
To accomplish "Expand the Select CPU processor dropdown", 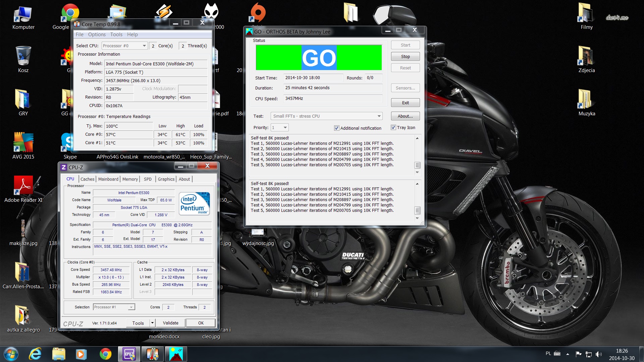I will tap(144, 46).
